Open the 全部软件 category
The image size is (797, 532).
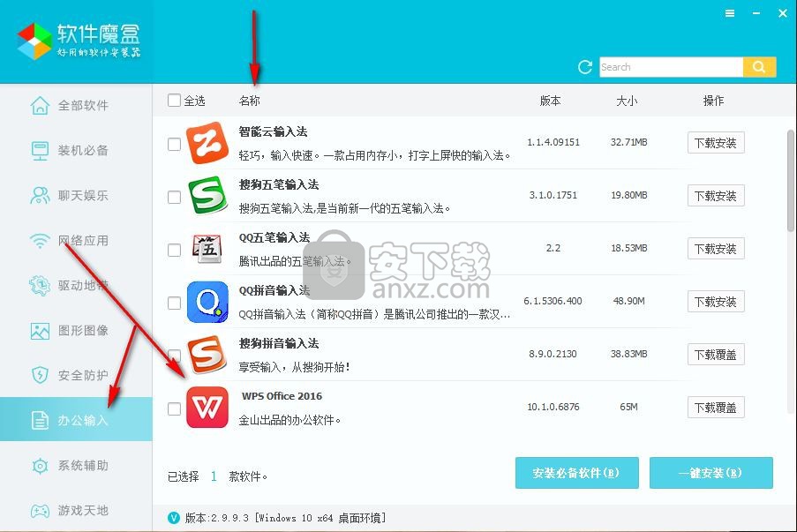(x=76, y=106)
